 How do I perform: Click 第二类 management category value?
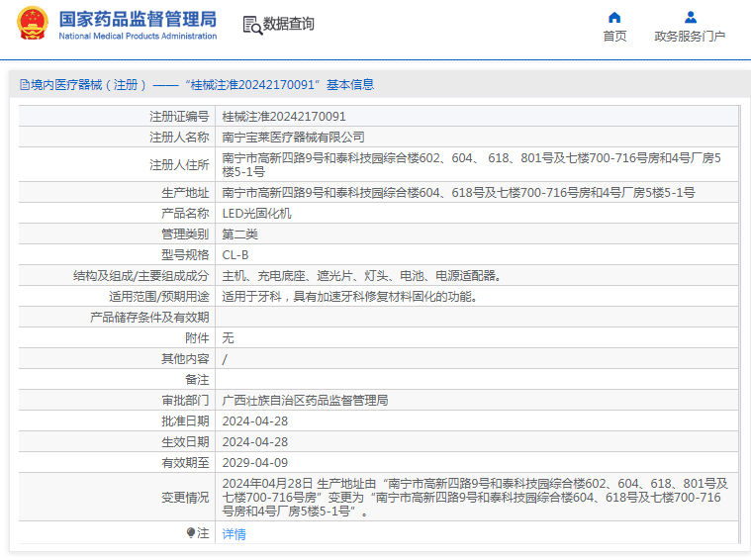[x=240, y=234]
